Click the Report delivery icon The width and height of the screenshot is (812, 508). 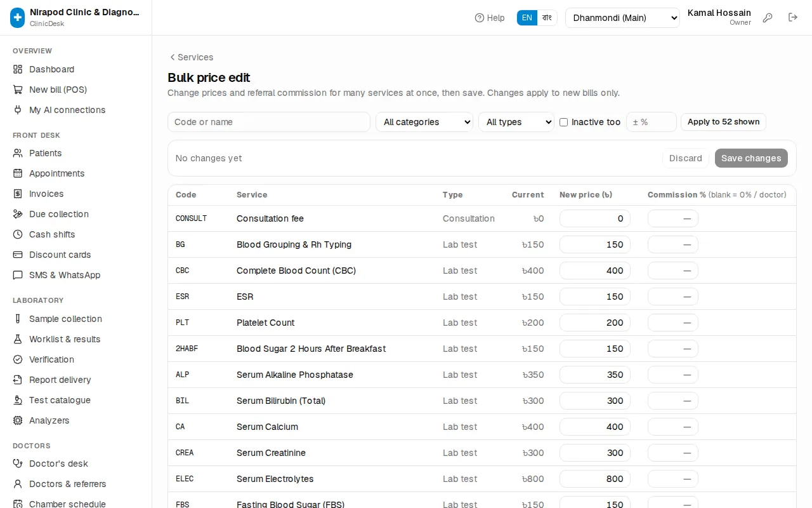point(18,380)
